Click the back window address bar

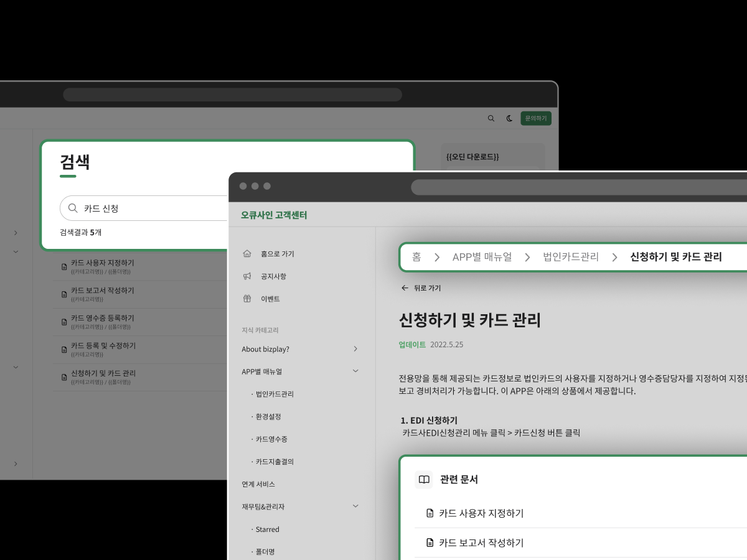click(232, 95)
